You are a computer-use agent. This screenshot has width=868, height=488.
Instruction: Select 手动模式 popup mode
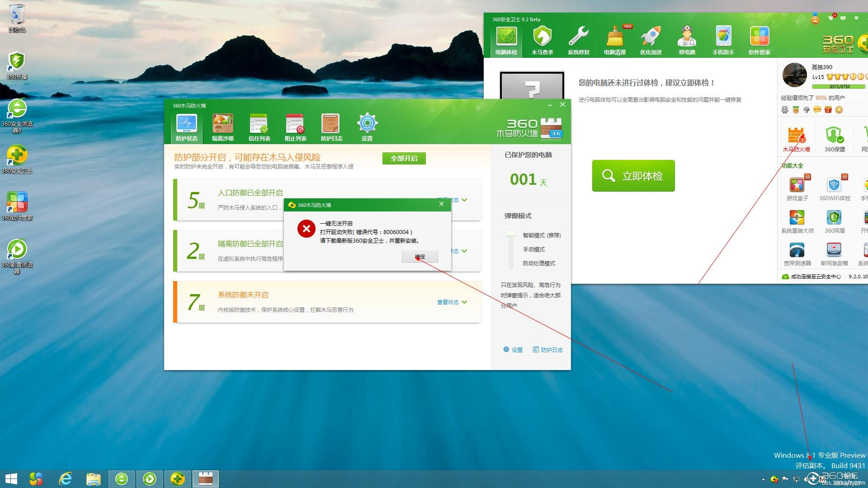pos(533,249)
